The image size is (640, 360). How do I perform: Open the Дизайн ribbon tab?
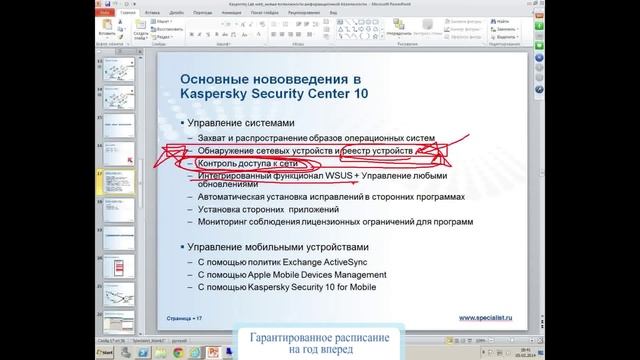(176, 13)
